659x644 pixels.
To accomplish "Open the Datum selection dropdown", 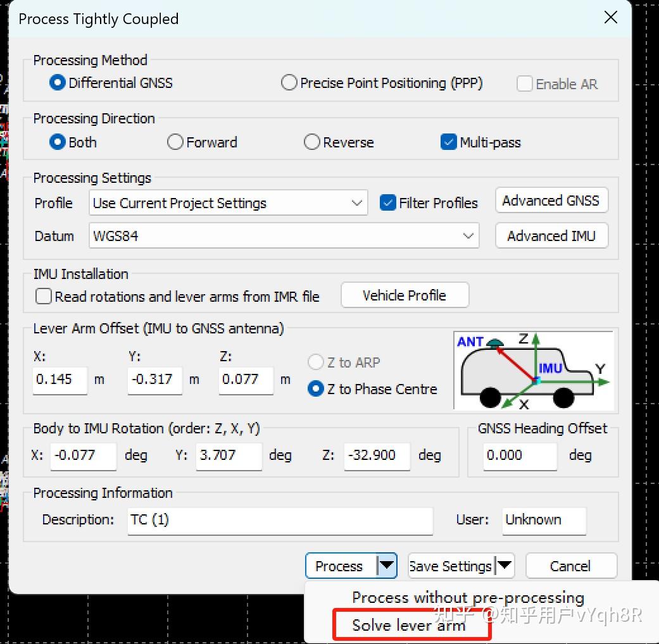I will pos(469,235).
